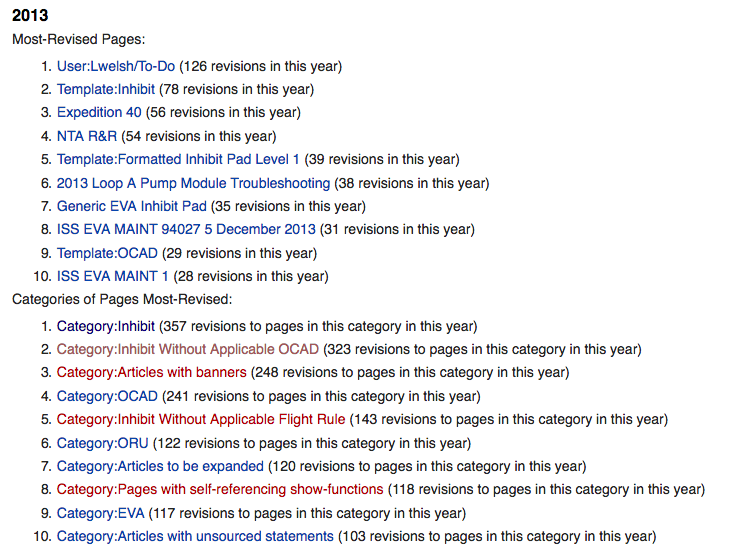Open the Category:ORU link
Image resolution: width=730 pixels, height=558 pixels.
pyautogui.click(x=102, y=443)
